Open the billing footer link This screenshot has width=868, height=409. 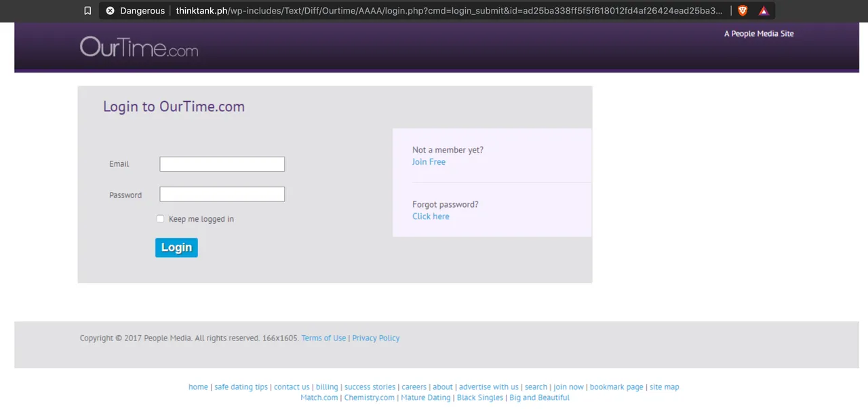pyautogui.click(x=327, y=387)
